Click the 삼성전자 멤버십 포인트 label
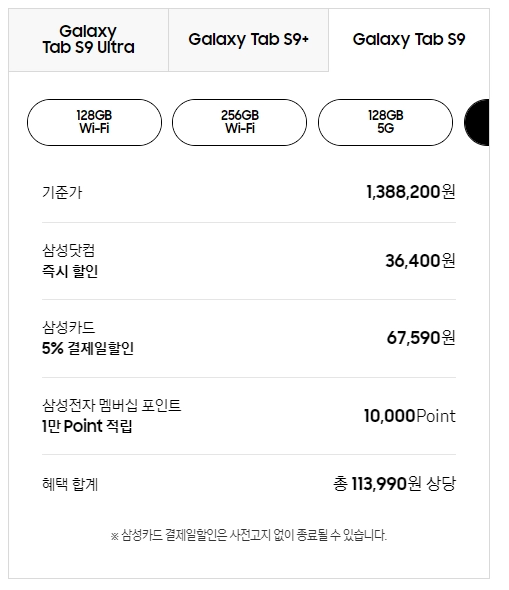This screenshot has height=590, width=509. [112, 405]
